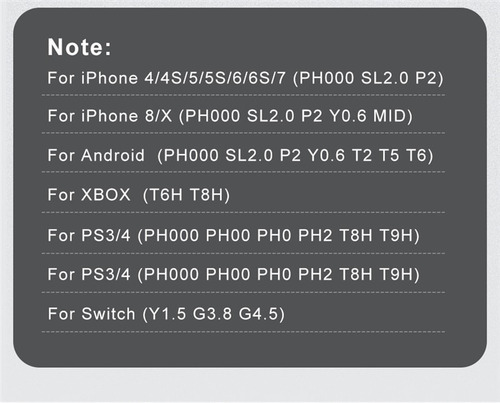
Task: Select the PS3/4 line directly above Switch line
Action: (x=233, y=275)
